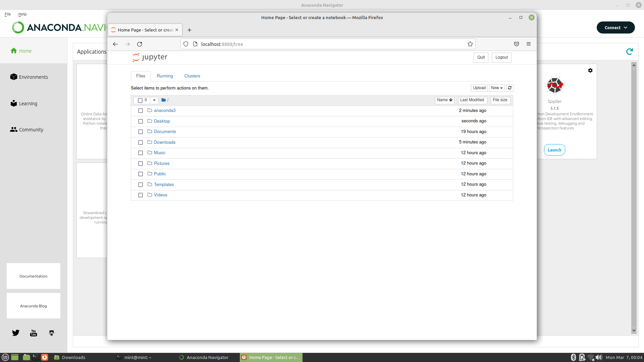
Task: Expand the New notebook dropdown
Action: click(496, 88)
